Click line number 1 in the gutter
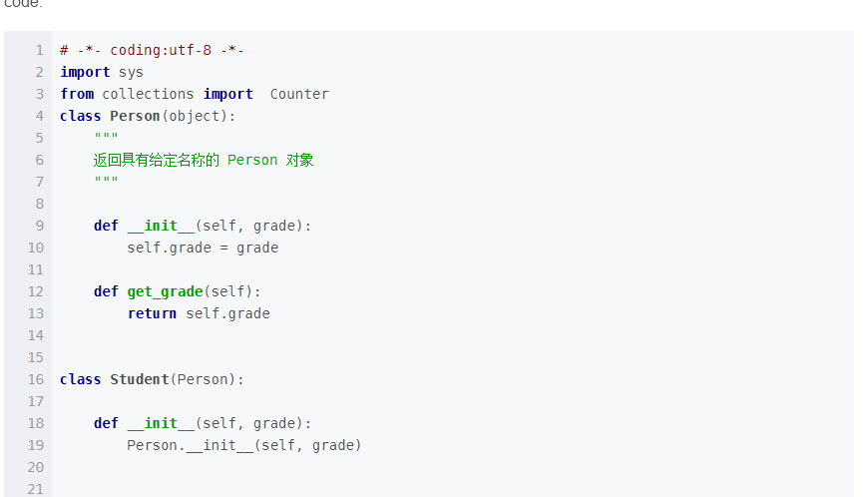 (x=39, y=50)
